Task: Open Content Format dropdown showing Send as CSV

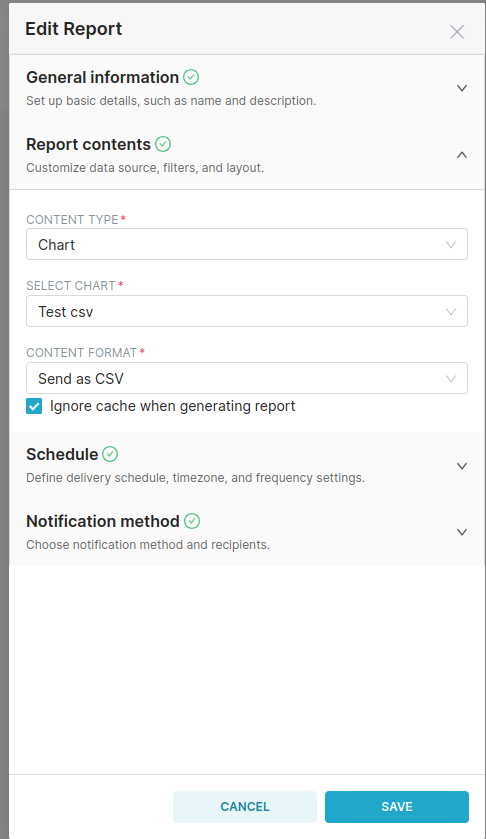Action: [247, 378]
